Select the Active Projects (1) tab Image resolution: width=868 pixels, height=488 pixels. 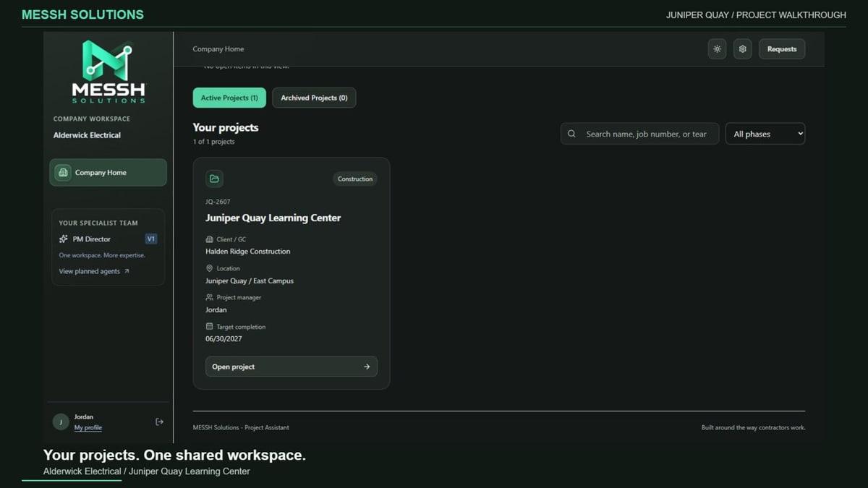pos(229,98)
